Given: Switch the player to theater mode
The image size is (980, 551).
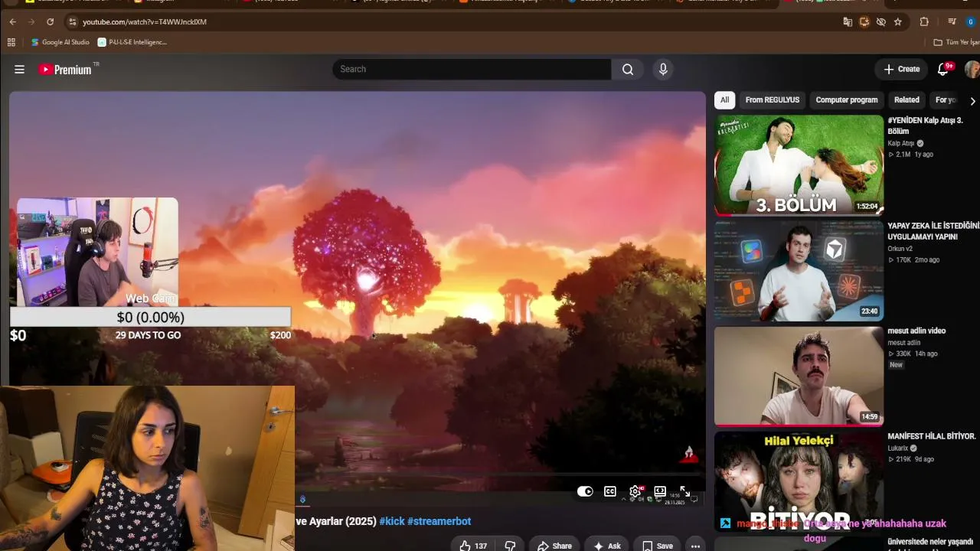Looking at the screenshot, I should tap(660, 491).
